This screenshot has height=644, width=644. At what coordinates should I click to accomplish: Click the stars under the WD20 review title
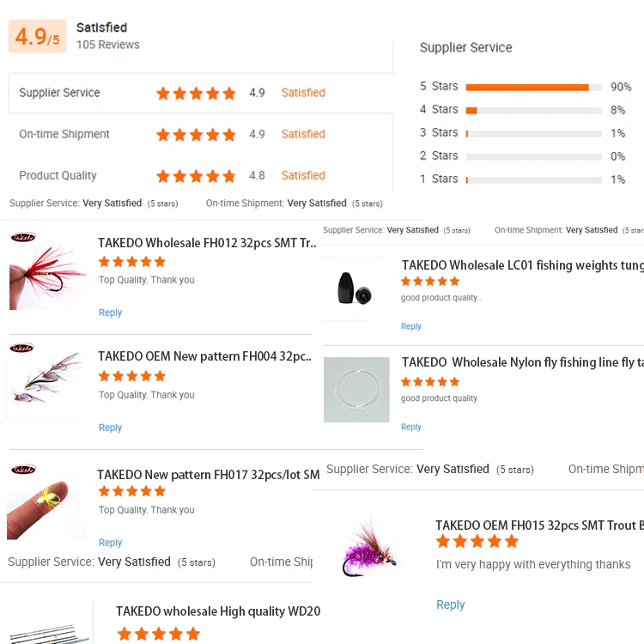click(x=158, y=635)
